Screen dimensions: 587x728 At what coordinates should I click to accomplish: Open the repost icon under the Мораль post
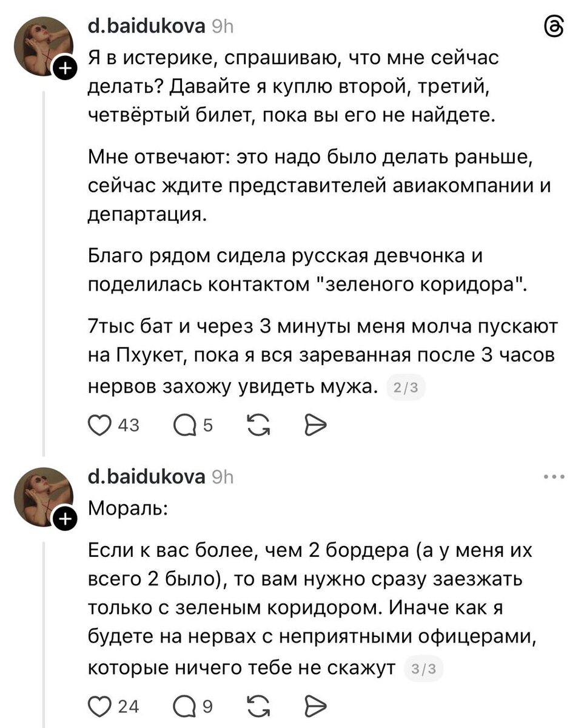(260, 706)
